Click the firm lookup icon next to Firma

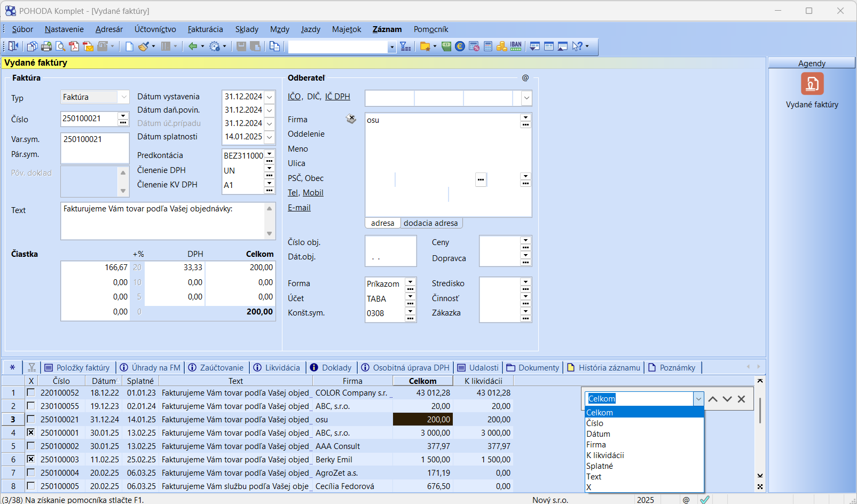pyautogui.click(x=351, y=119)
